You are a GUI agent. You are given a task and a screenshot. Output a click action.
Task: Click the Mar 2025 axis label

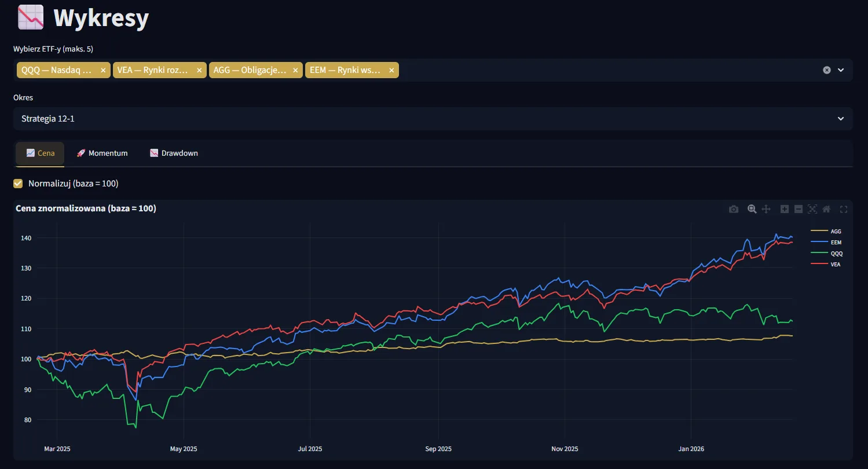click(x=57, y=449)
